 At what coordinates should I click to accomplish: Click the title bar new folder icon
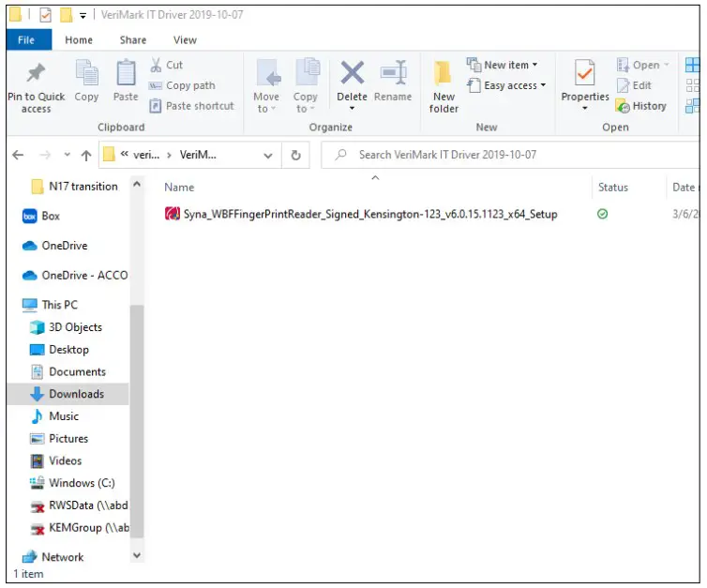[x=67, y=15]
